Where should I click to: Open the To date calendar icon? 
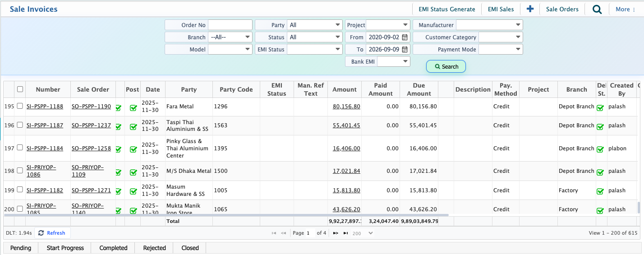405,50
